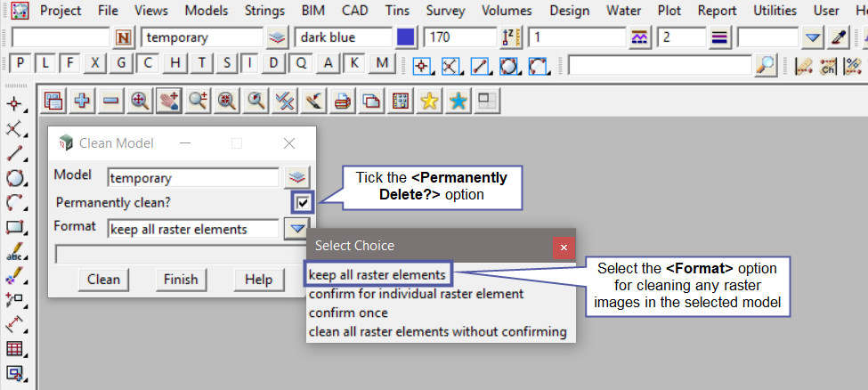This screenshot has width=868, height=390.
Task: Open the Format dropdown arrow
Action: tap(296, 229)
